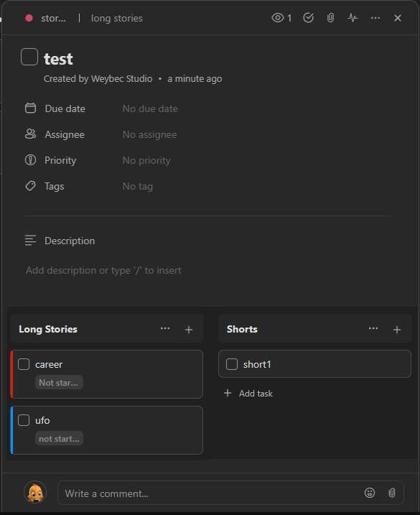This screenshot has width=420, height=515.
Task: Open Long Stories column options menu
Action: point(165,329)
